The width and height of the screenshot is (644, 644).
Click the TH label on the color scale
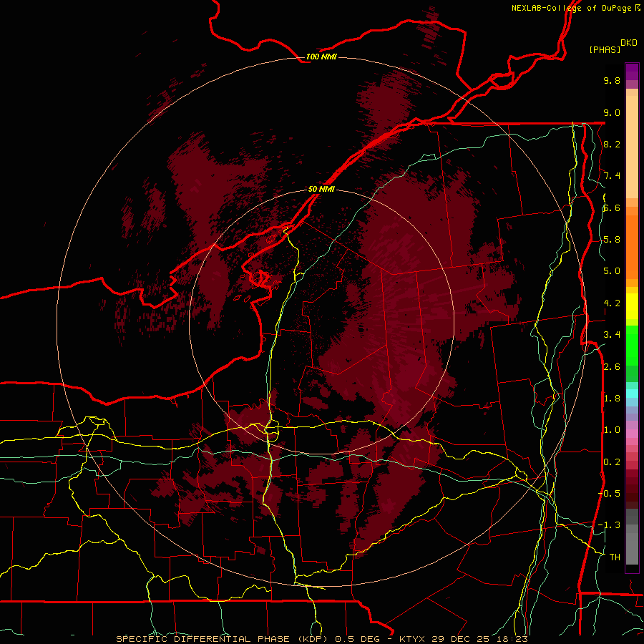pyautogui.click(x=615, y=557)
